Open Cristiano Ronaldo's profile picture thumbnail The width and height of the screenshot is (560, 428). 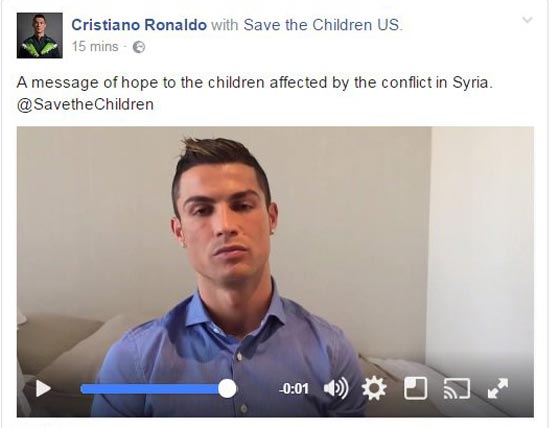[40, 35]
